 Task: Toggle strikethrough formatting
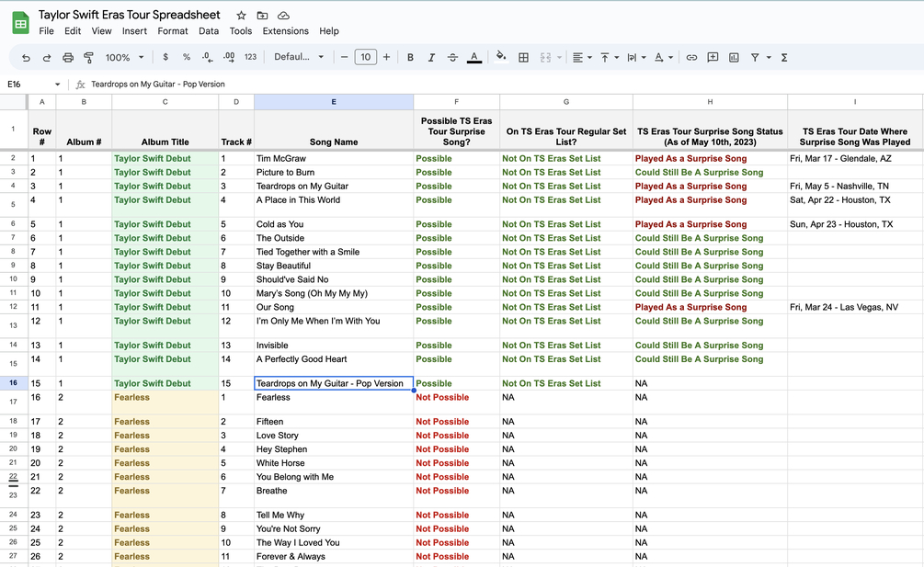pos(452,57)
